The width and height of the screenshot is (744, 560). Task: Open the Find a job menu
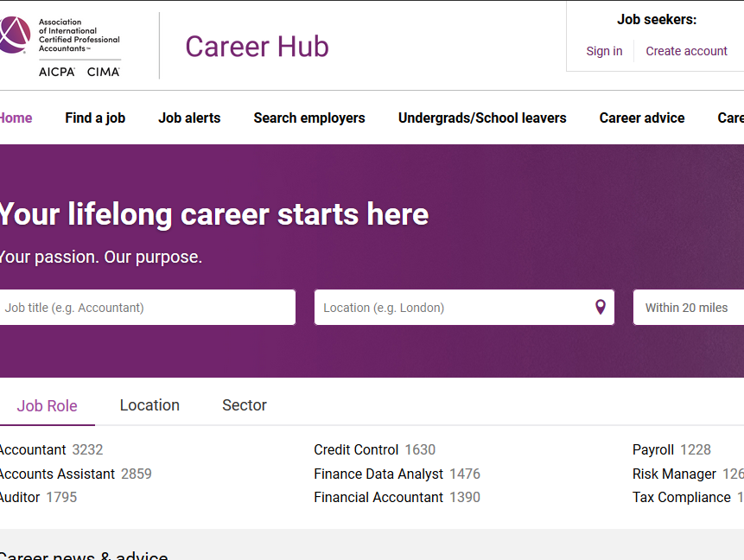tap(95, 118)
